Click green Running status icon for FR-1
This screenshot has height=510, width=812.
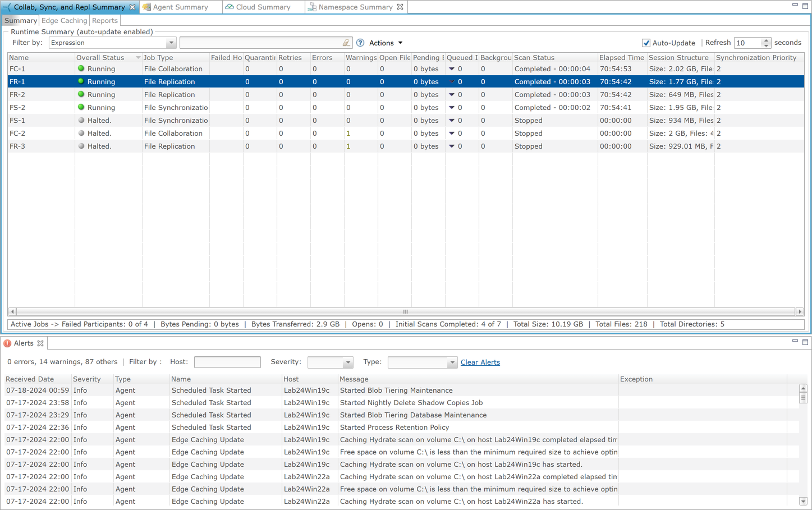tap(81, 81)
